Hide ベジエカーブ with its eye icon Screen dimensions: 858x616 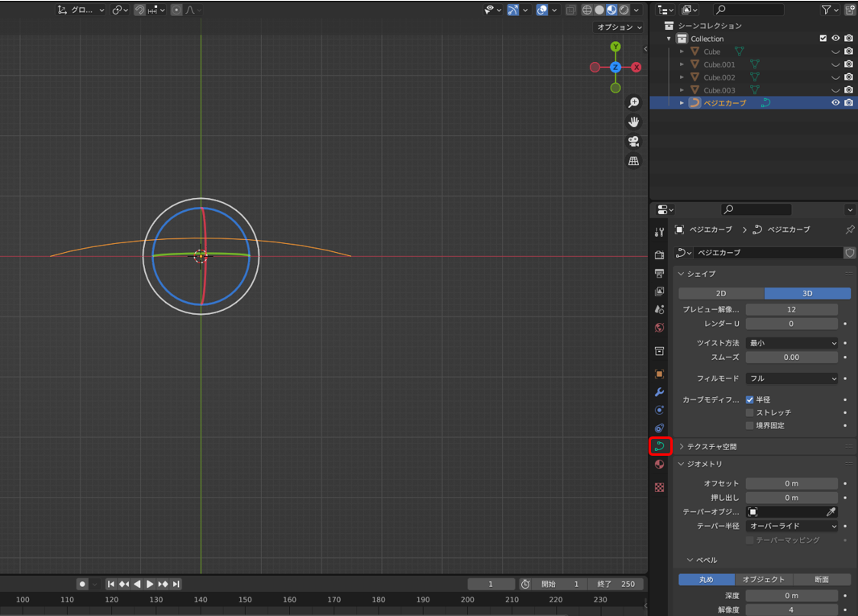pos(835,103)
